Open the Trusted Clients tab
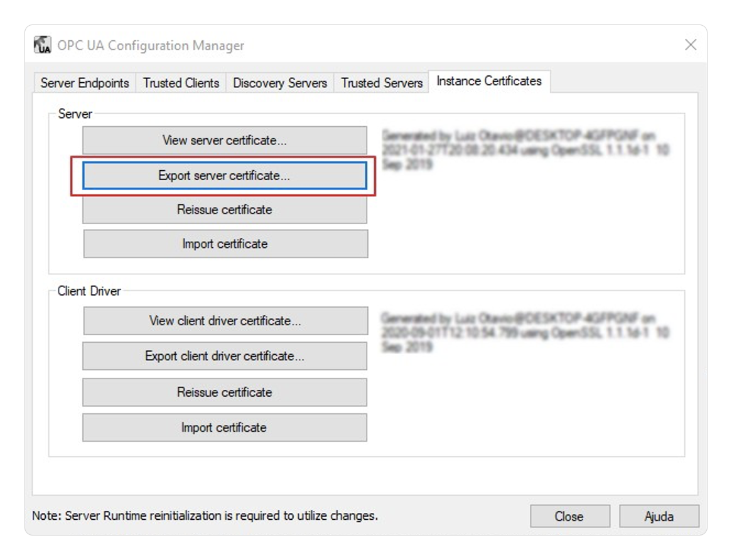The width and height of the screenshot is (732, 560). (181, 83)
